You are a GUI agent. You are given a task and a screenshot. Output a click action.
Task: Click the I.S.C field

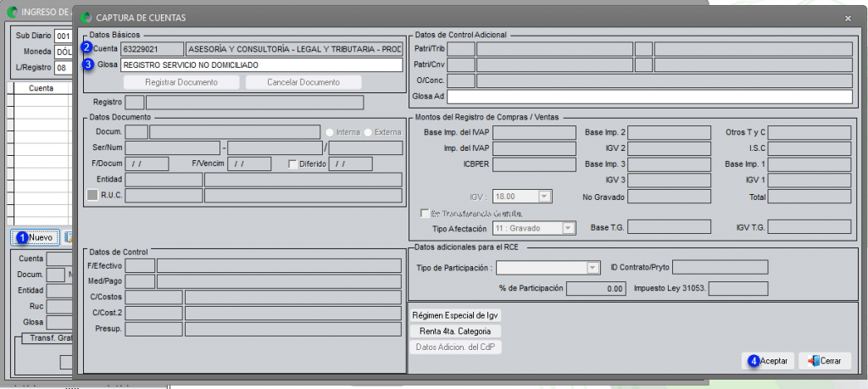tap(810, 148)
